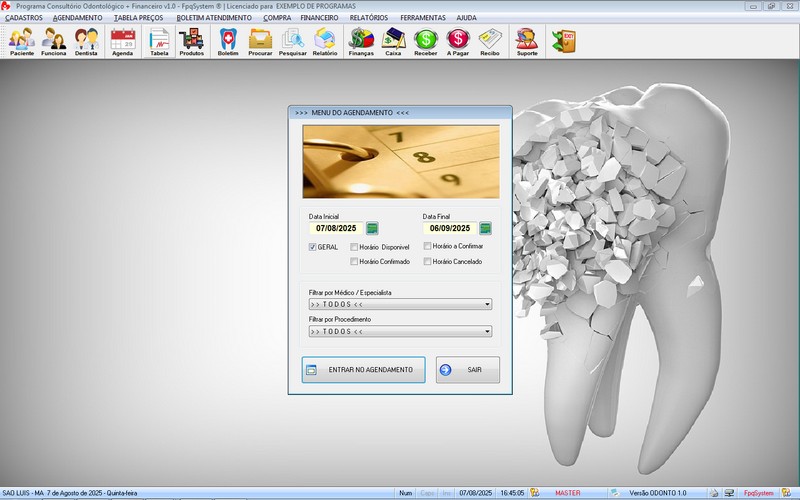Open the Caixa register icon

tap(393, 42)
